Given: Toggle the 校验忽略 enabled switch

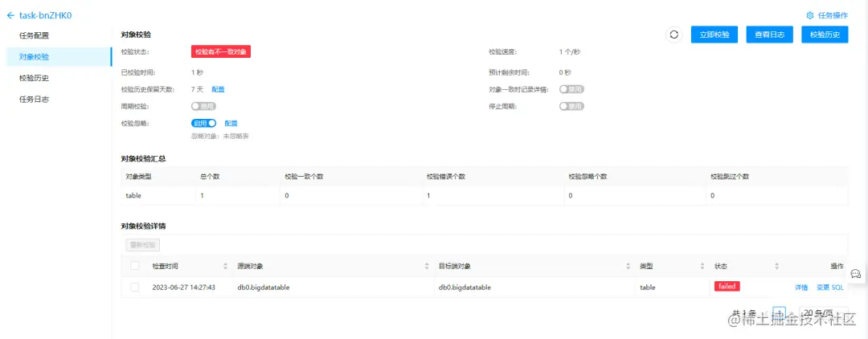Looking at the screenshot, I should click(203, 124).
